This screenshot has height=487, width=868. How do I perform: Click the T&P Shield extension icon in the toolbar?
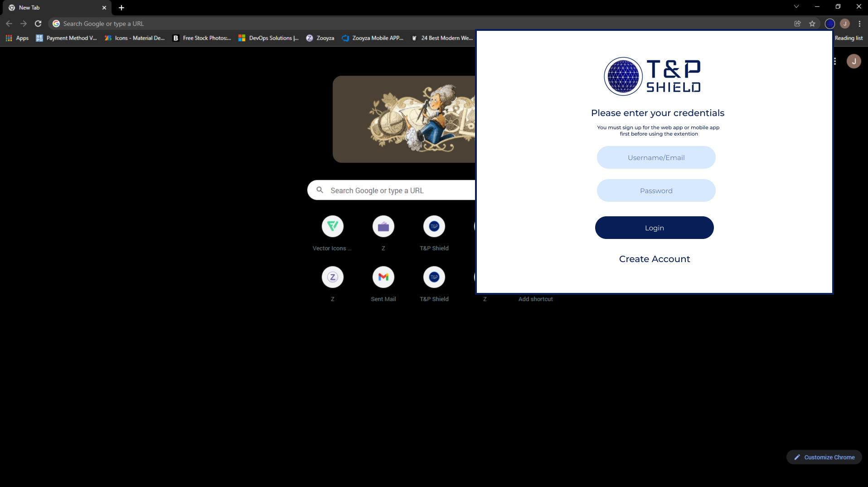tap(829, 24)
